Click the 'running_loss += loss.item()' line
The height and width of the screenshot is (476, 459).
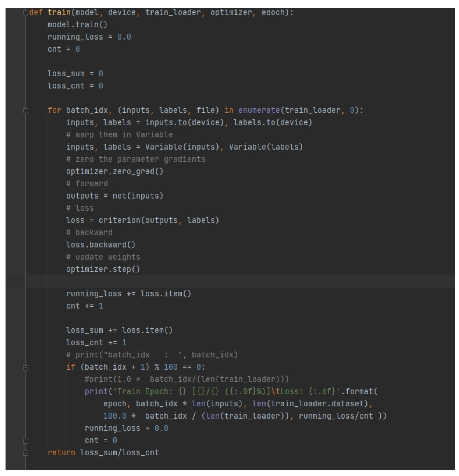tap(128, 294)
